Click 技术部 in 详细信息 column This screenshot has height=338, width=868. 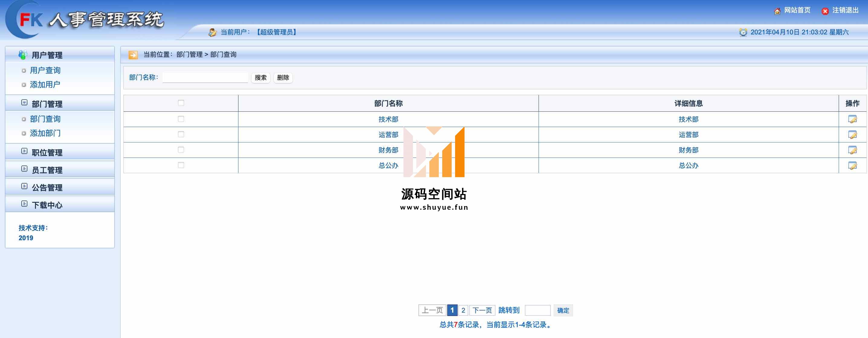(688, 120)
